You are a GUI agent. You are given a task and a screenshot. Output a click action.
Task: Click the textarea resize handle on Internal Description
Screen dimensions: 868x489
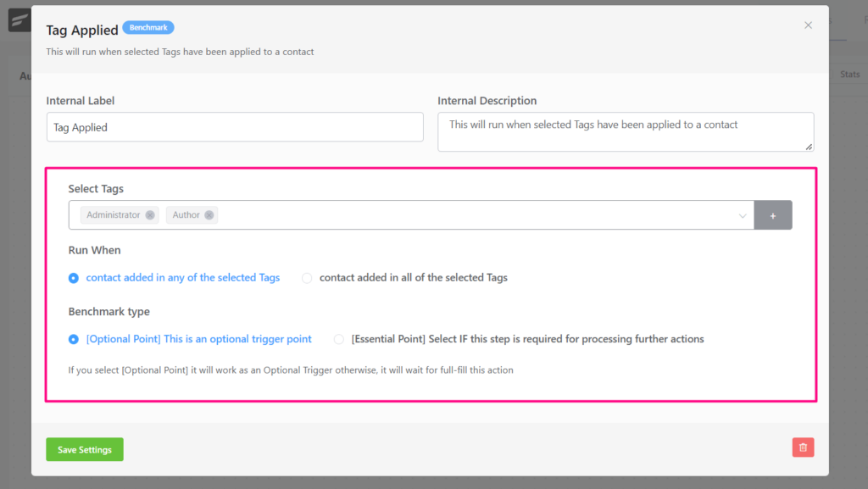(x=808, y=146)
